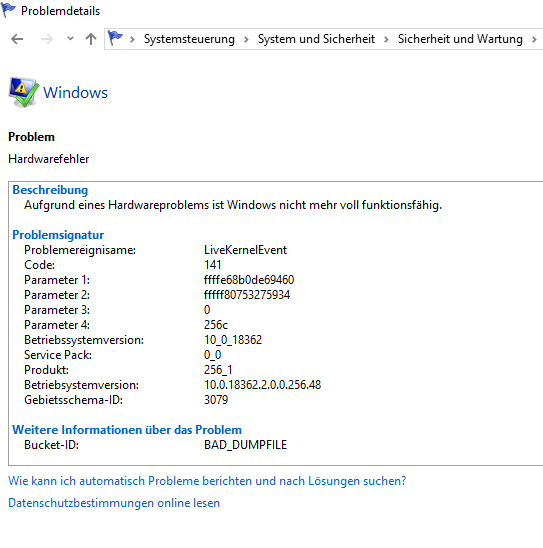
Task: Click the Windows monitor checkmark icon
Action: [23, 92]
